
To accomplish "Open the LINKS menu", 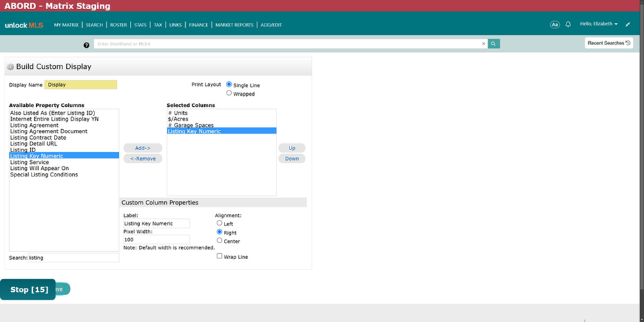I will (175, 25).
